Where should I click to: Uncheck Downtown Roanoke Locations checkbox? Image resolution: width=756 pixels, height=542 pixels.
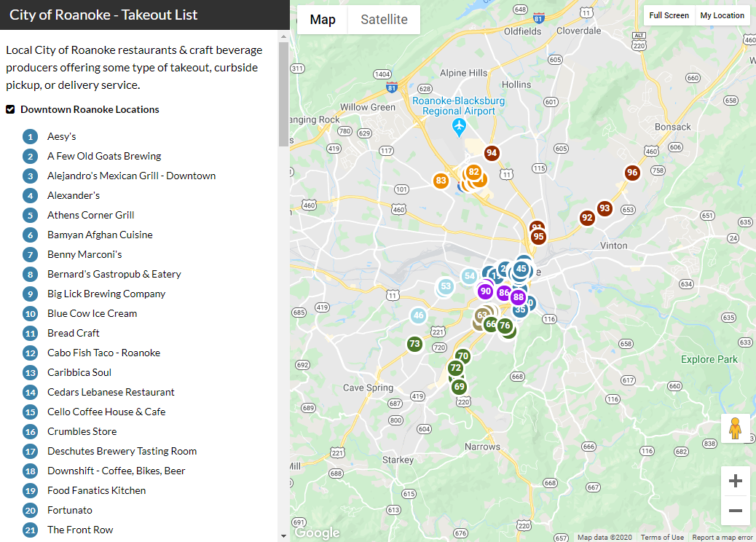(x=10, y=109)
